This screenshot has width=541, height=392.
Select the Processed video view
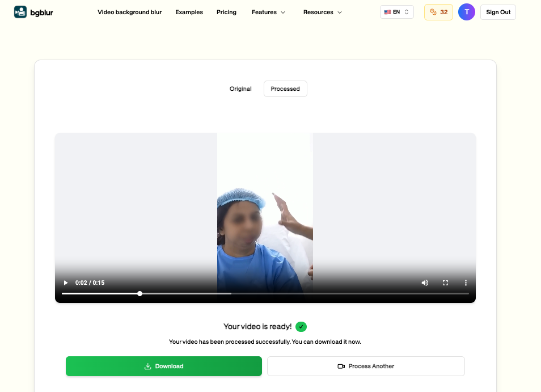click(285, 88)
